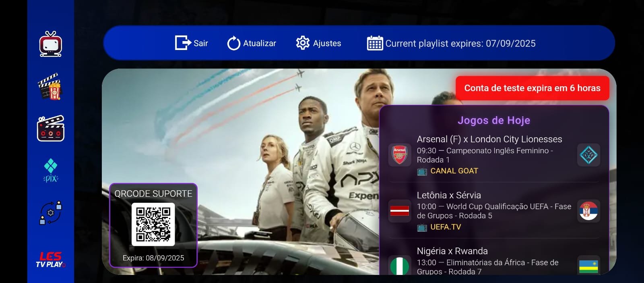Viewport: 644px width, 283px height.
Task: Select the Atualizar menu label
Action: (x=260, y=43)
